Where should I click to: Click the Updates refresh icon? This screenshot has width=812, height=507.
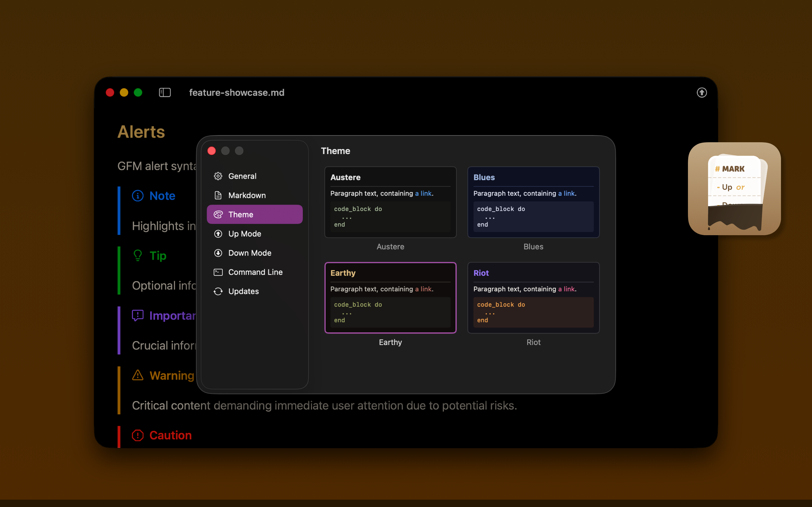218,291
